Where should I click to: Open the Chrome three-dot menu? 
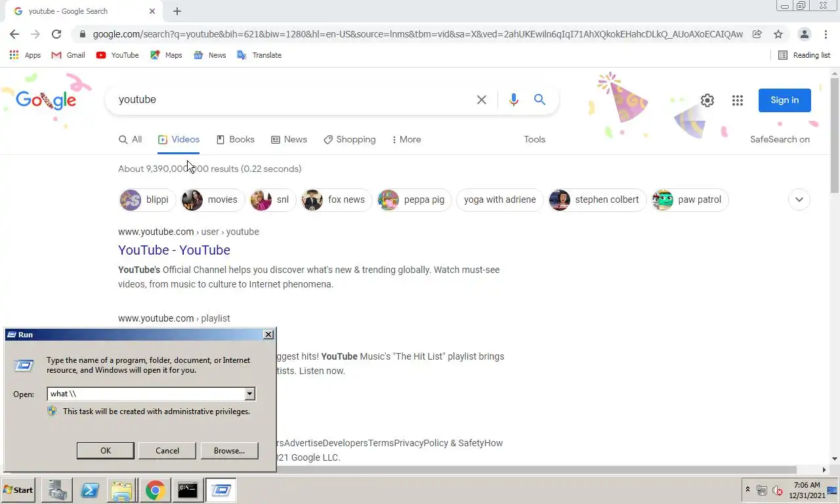tap(826, 34)
